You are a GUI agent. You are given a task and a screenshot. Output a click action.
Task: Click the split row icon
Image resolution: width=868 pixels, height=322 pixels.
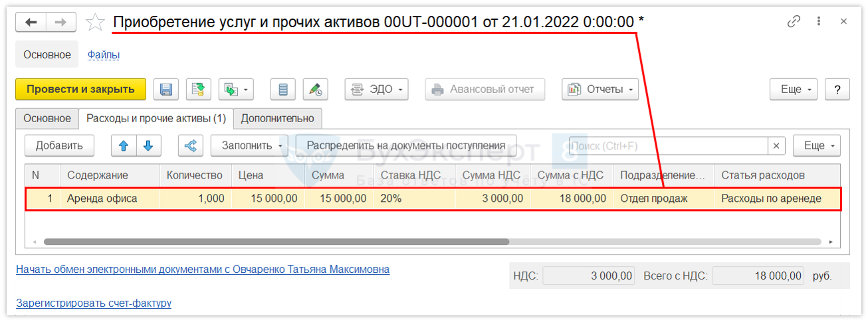[x=191, y=145]
